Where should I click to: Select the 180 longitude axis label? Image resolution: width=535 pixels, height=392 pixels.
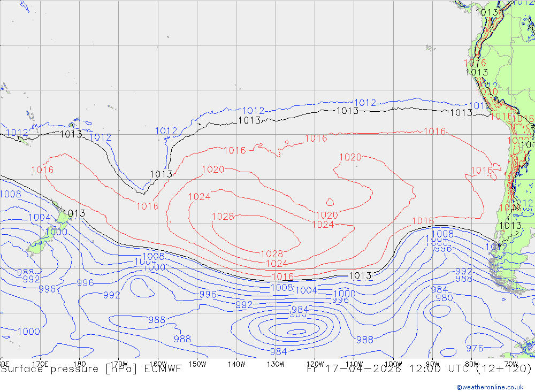[x=80, y=364]
